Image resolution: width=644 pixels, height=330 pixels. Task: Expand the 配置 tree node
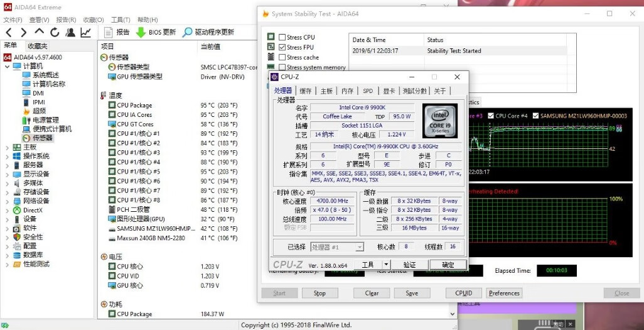[7, 246]
